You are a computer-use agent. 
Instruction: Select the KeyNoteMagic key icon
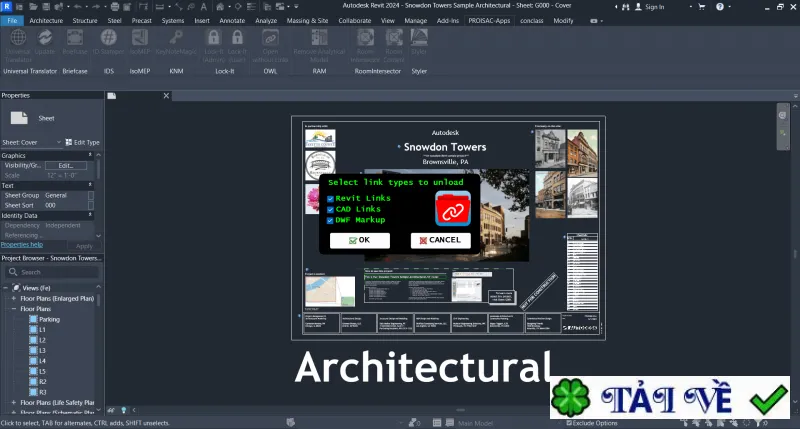[x=176, y=42]
